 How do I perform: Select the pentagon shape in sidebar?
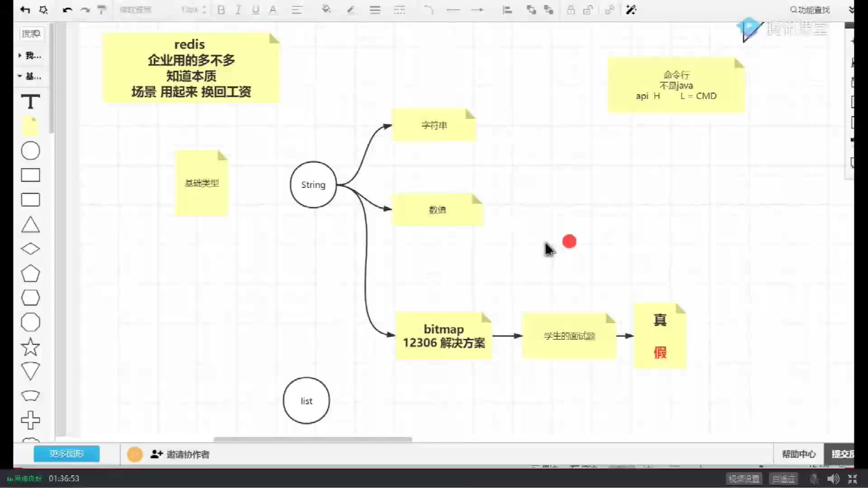(x=30, y=273)
